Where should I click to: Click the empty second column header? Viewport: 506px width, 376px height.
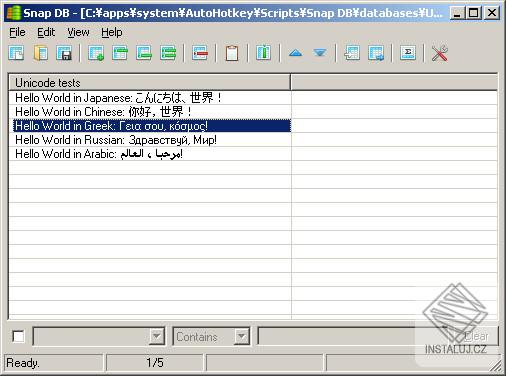[394, 82]
